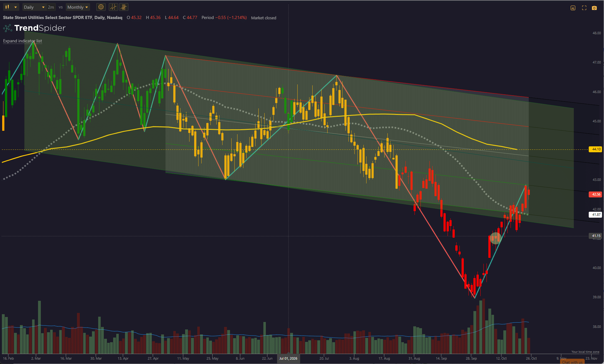The image size is (604, 364).
Task: Open the AI assistant icon
Action: (x=573, y=8)
